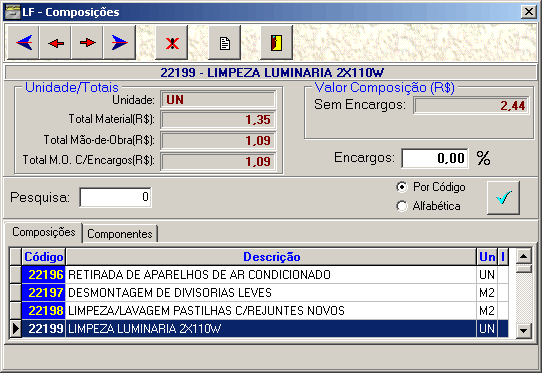Jump to last record blue arrow
Screen dimensions: 542x373
(120, 43)
